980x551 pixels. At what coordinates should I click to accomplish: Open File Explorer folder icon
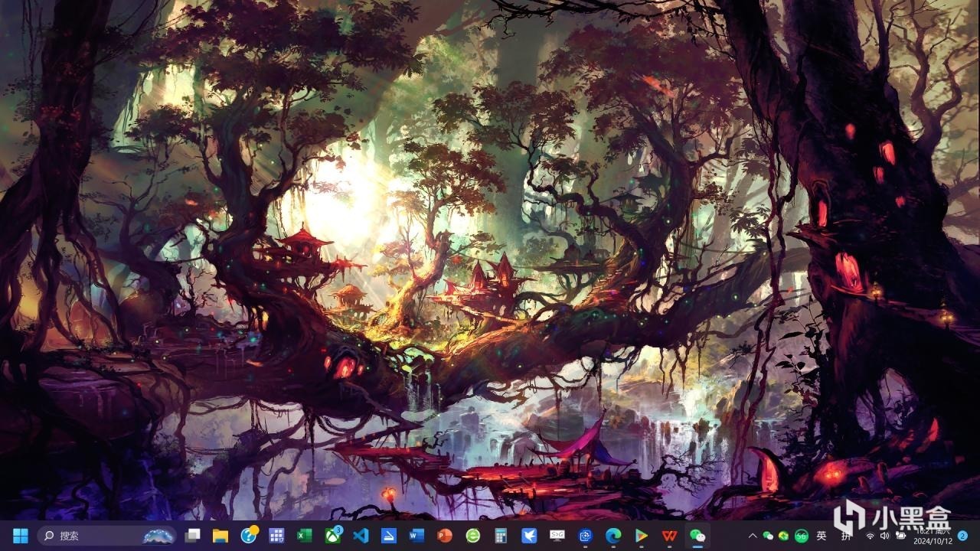[220, 536]
